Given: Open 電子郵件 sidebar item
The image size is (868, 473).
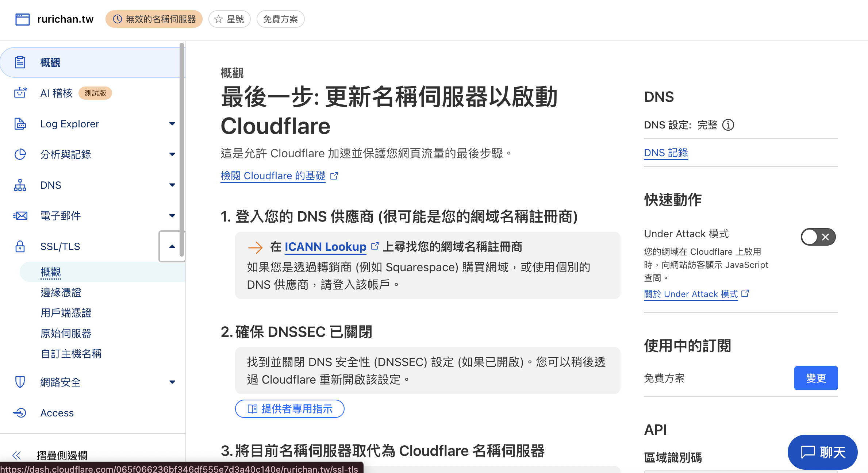Looking at the screenshot, I should click(61, 216).
